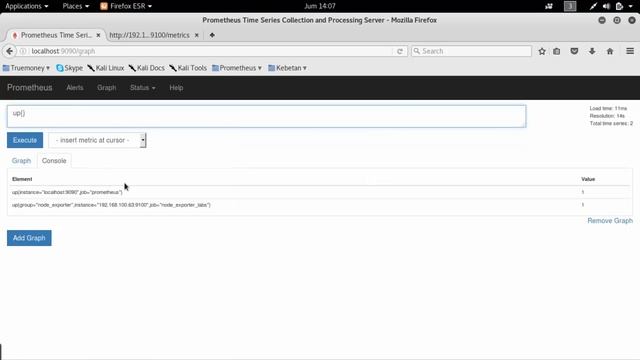The width and height of the screenshot is (640, 360).
Task: Switch to the Graph tab
Action: coord(21,161)
